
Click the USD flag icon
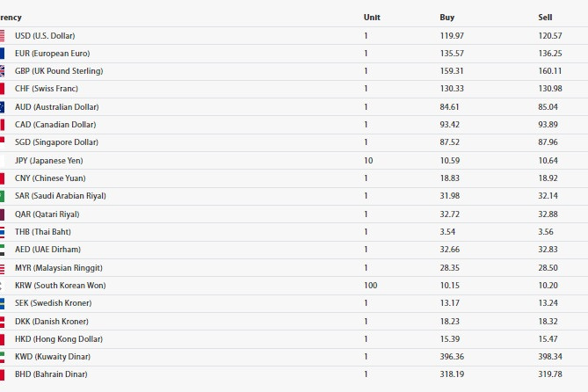tap(3, 36)
